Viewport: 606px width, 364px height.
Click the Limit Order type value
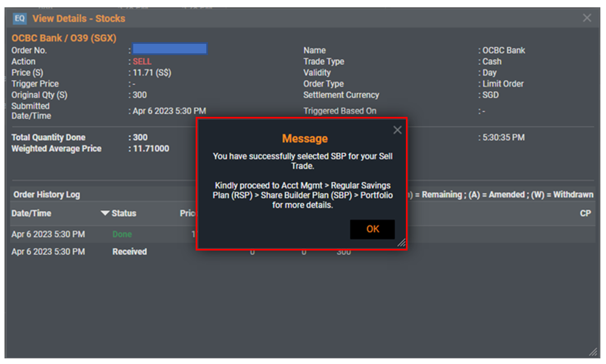coord(503,84)
